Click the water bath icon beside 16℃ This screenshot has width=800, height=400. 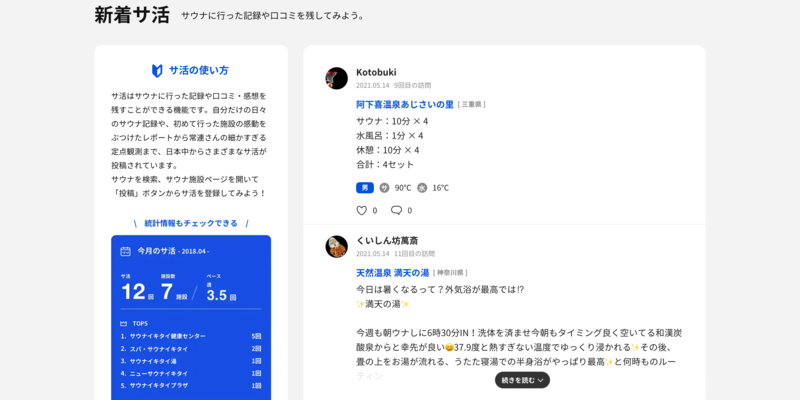point(422,188)
